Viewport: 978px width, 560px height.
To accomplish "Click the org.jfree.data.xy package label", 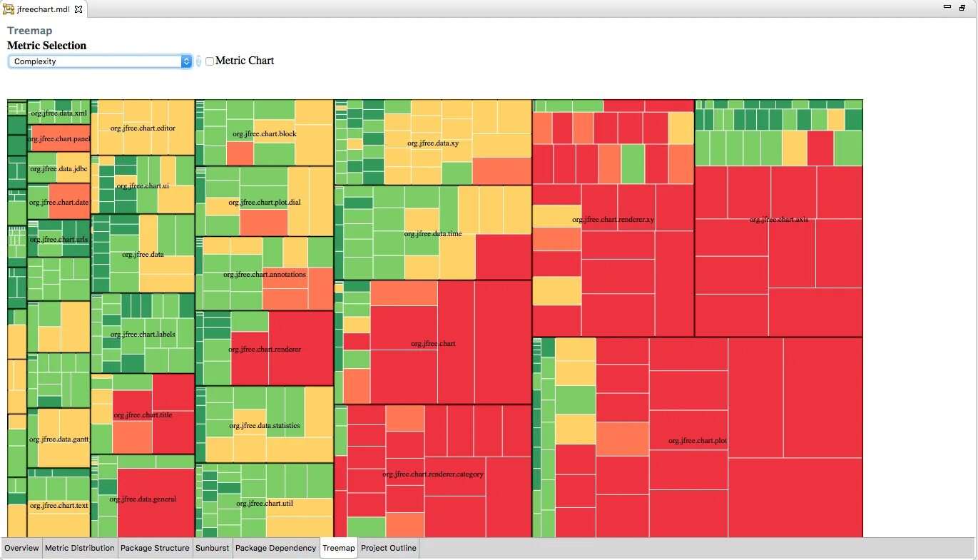I will [x=433, y=143].
